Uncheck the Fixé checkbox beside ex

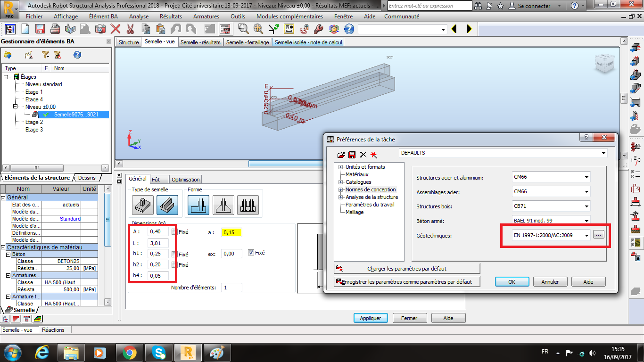[x=251, y=253]
